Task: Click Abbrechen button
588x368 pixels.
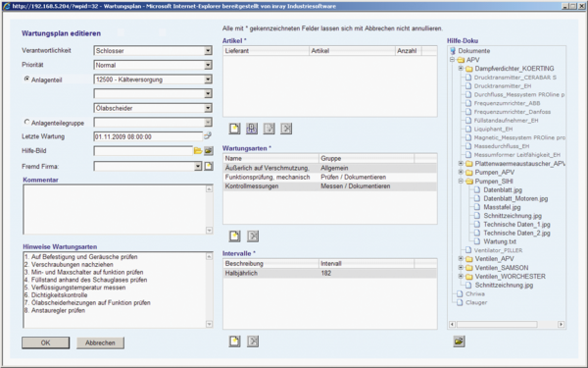Action: [100, 342]
